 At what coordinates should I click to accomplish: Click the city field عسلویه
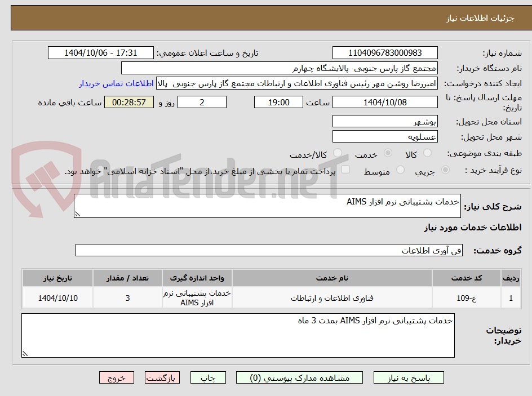tap(385, 137)
